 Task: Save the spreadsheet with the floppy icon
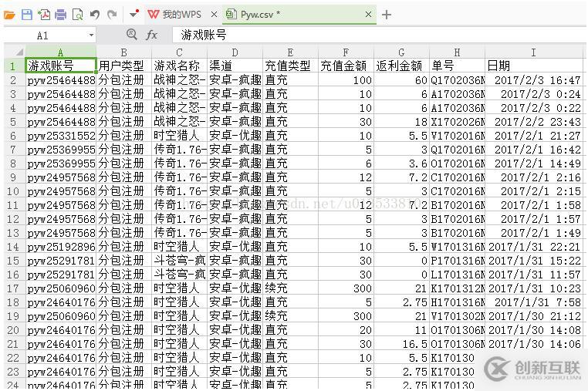click(x=27, y=15)
